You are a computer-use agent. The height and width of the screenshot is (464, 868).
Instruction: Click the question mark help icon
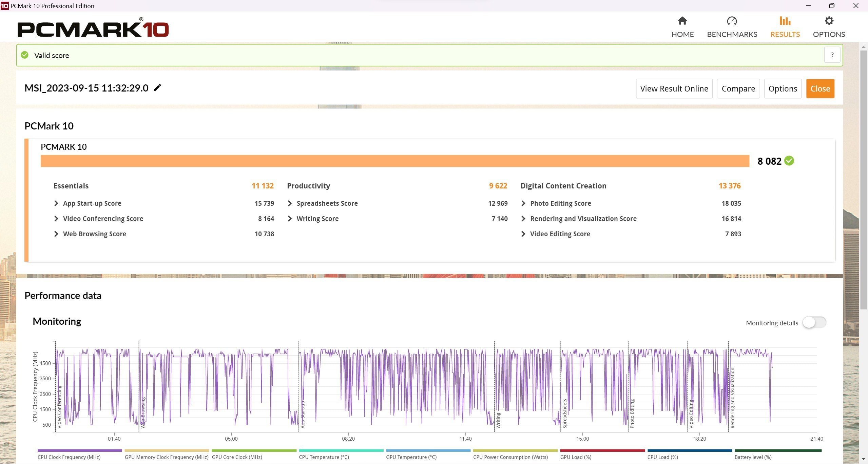[x=832, y=55]
